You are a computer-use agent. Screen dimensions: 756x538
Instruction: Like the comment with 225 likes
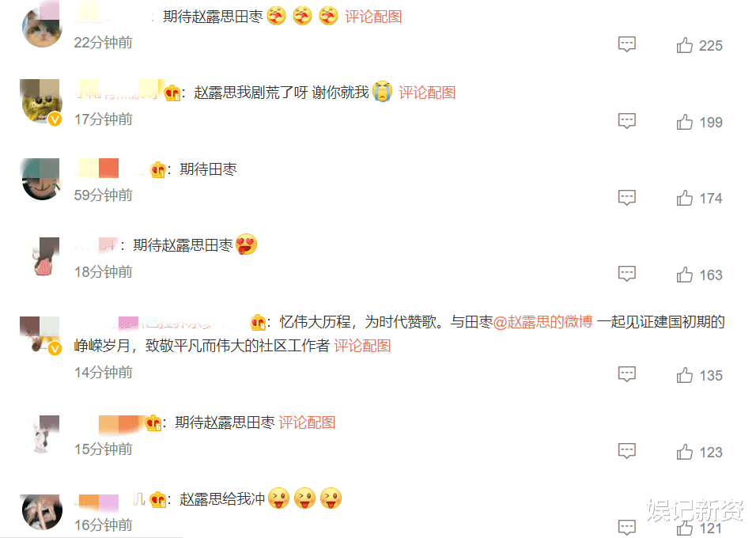click(x=684, y=45)
